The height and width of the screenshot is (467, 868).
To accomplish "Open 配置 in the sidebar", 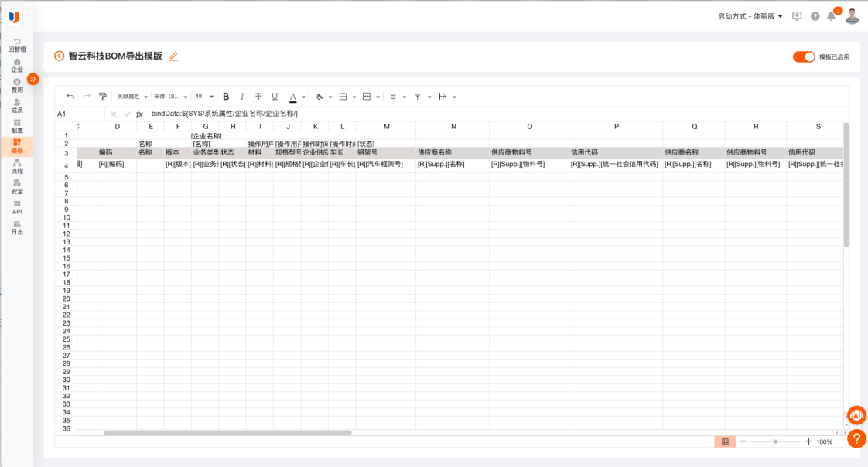I will tap(17, 126).
